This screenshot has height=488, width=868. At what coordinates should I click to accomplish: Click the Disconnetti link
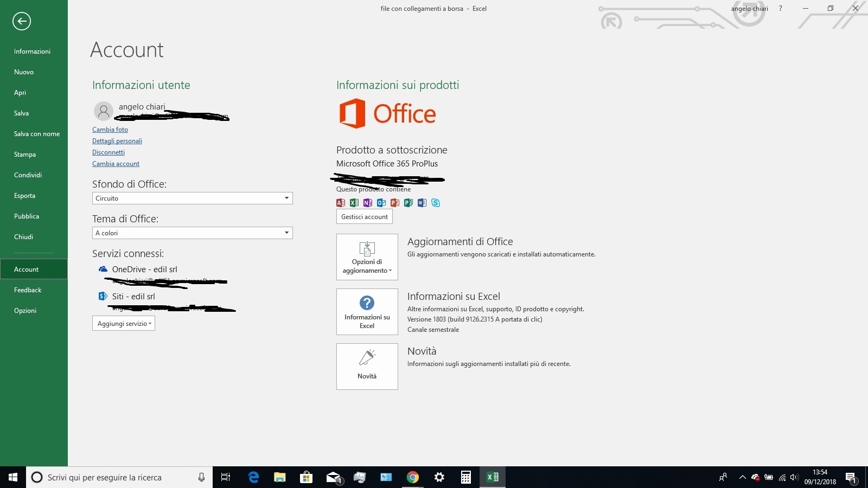[108, 152]
